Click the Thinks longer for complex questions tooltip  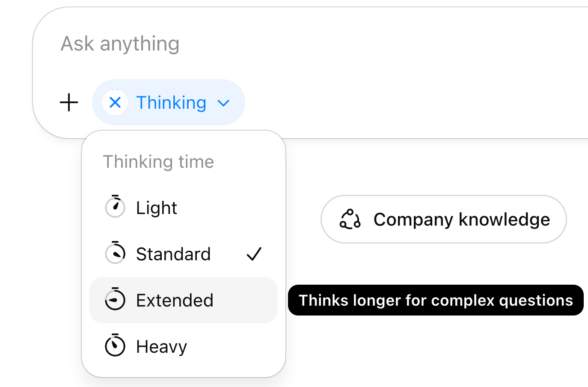436,301
